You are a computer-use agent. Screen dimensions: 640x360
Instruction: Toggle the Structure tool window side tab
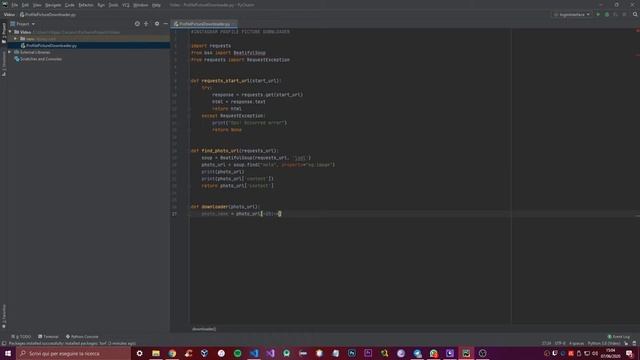(x=4, y=64)
